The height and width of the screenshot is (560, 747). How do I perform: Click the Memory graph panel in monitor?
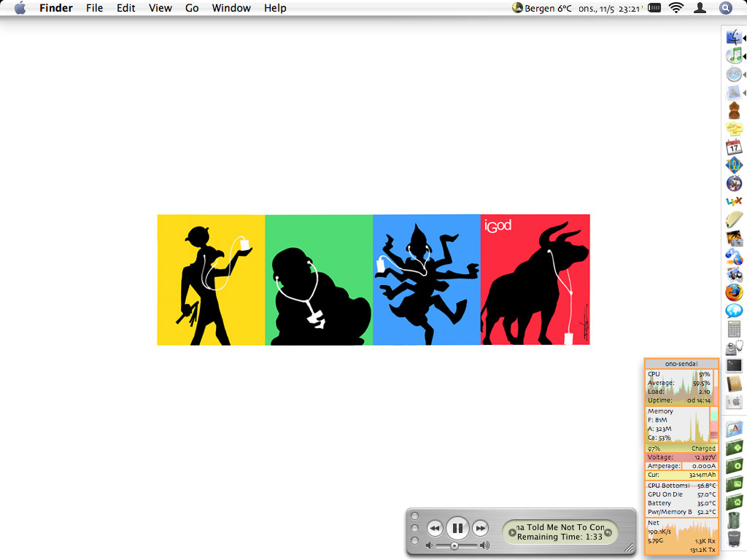[681, 424]
